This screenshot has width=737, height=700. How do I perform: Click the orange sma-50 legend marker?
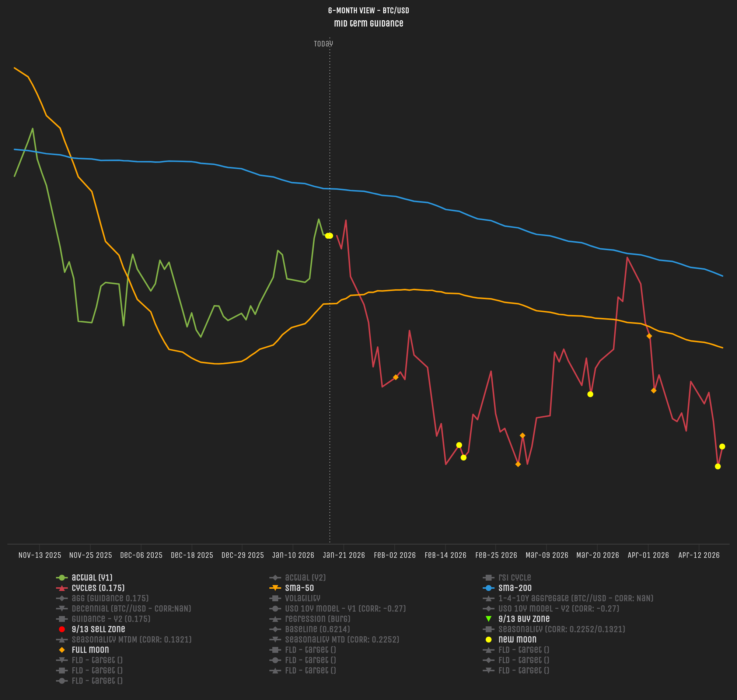[275, 588]
